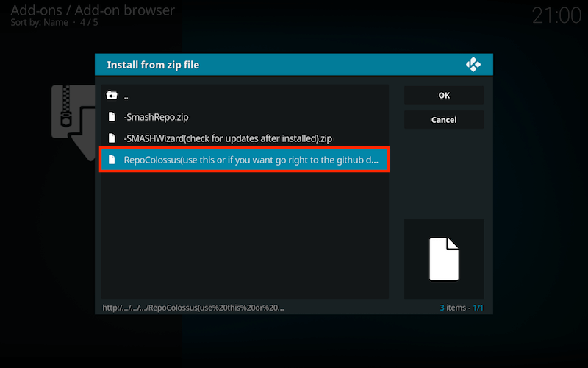Click the 21:00 clock display
Image resolution: width=588 pixels, height=368 pixels.
(x=556, y=15)
